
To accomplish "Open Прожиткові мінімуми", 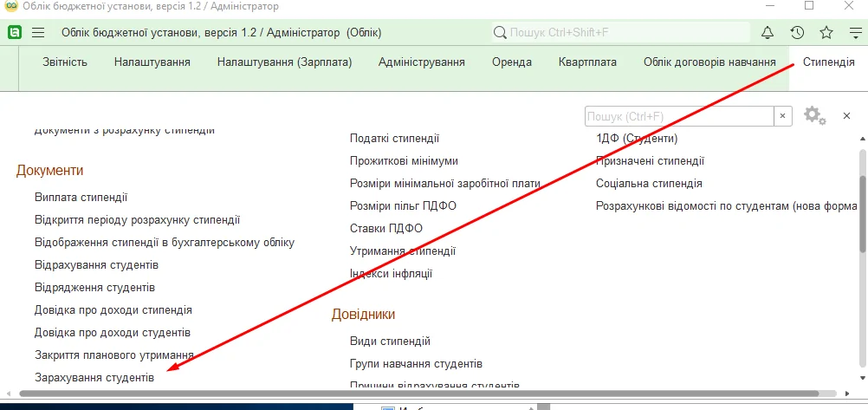I will coord(404,161).
